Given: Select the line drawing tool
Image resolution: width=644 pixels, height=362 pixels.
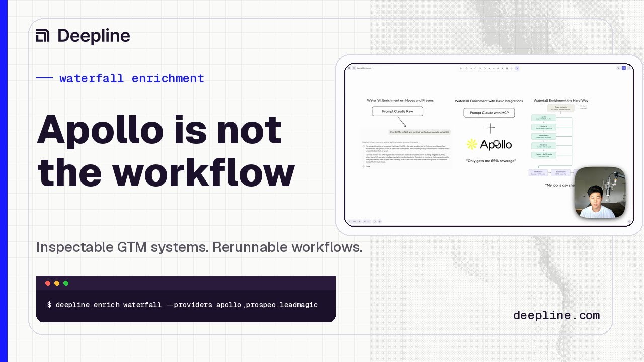Looking at the screenshot, I should click(x=494, y=68).
